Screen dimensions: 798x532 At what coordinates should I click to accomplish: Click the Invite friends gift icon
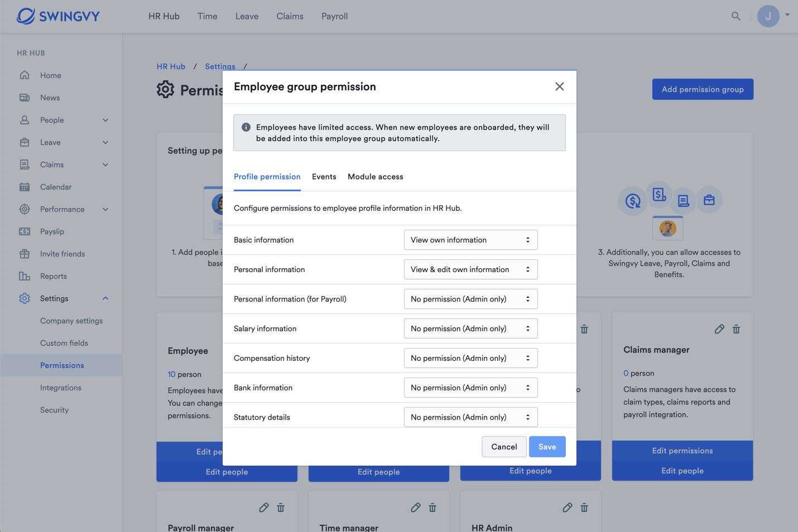tap(25, 254)
